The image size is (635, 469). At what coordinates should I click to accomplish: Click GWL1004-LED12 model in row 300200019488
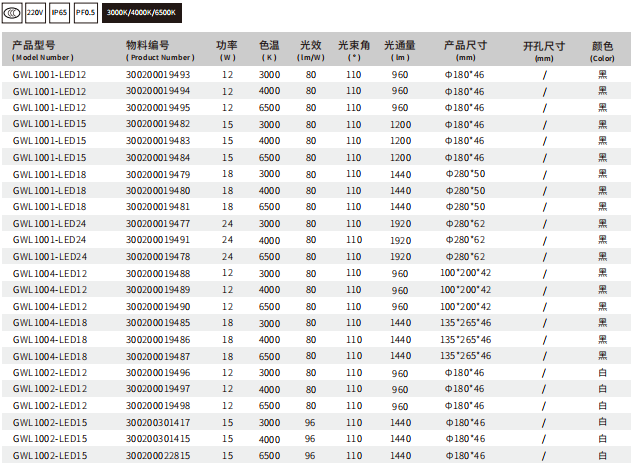click(50, 273)
